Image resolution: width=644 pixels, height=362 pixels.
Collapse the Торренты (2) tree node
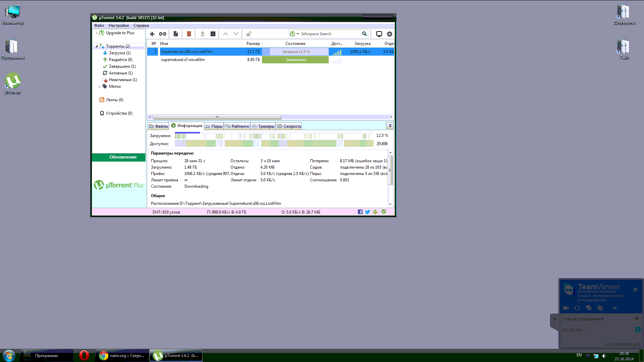pyautogui.click(x=97, y=46)
